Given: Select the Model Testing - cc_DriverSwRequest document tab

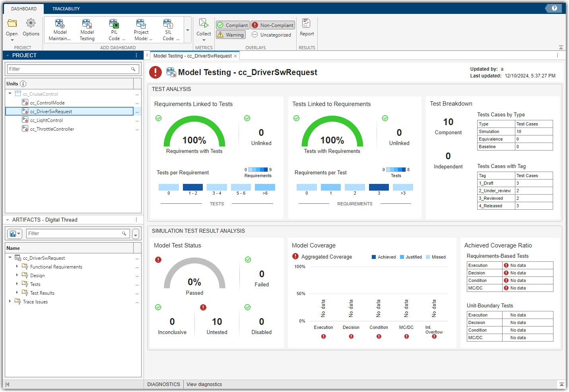Looking at the screenshot, I should 192,56.
